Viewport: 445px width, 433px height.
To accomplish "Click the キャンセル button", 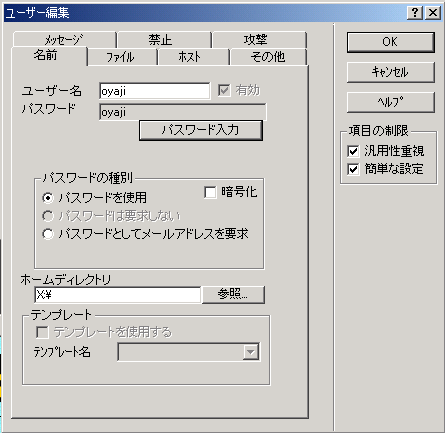I will [391, 72].
